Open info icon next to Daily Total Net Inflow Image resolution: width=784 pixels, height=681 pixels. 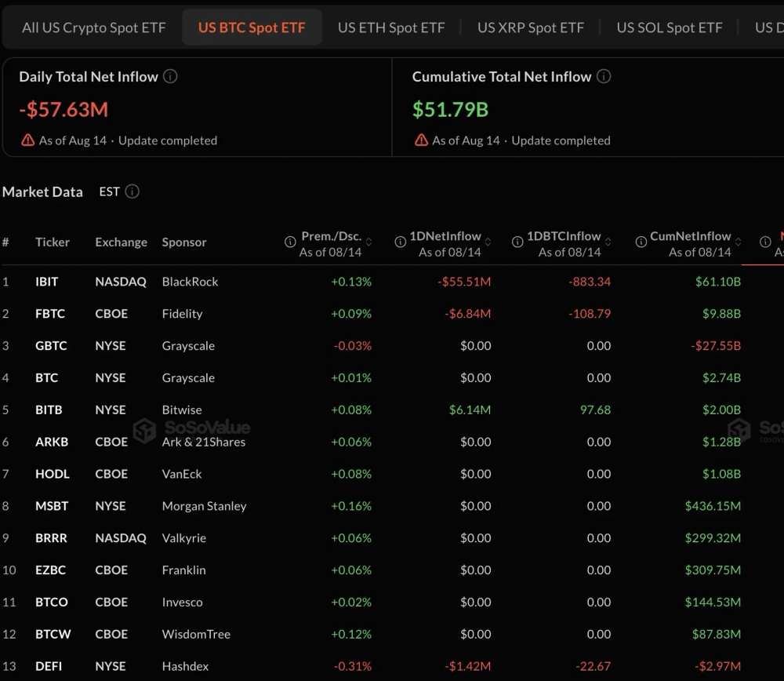pos(170,77)
